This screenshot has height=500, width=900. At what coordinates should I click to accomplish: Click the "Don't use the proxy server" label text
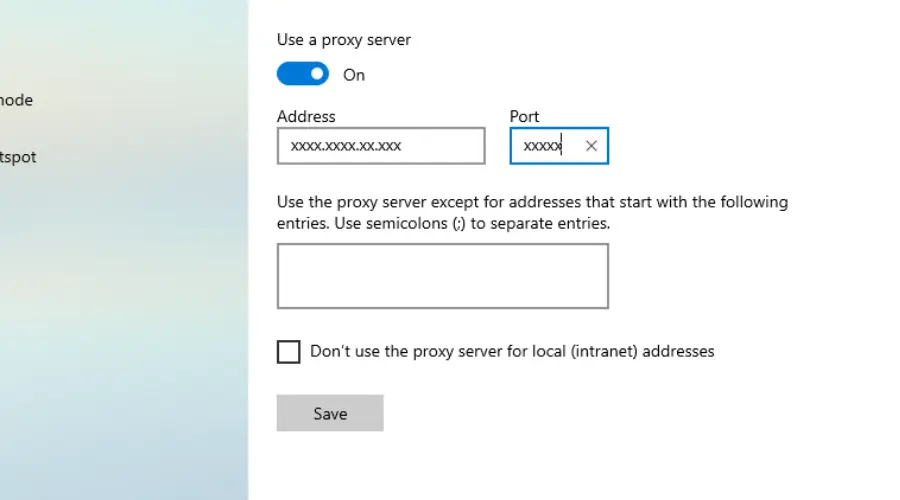pos(512,351)
